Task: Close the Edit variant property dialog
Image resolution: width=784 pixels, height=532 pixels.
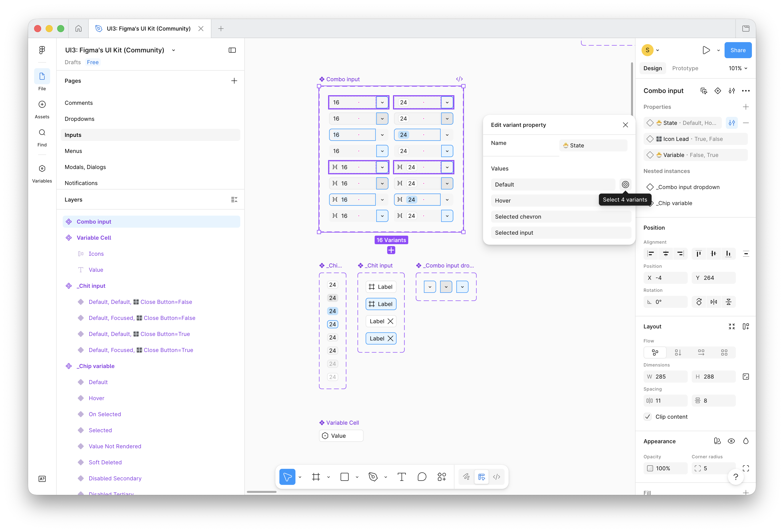Action: pyautogui.click(x=625, y=125)
